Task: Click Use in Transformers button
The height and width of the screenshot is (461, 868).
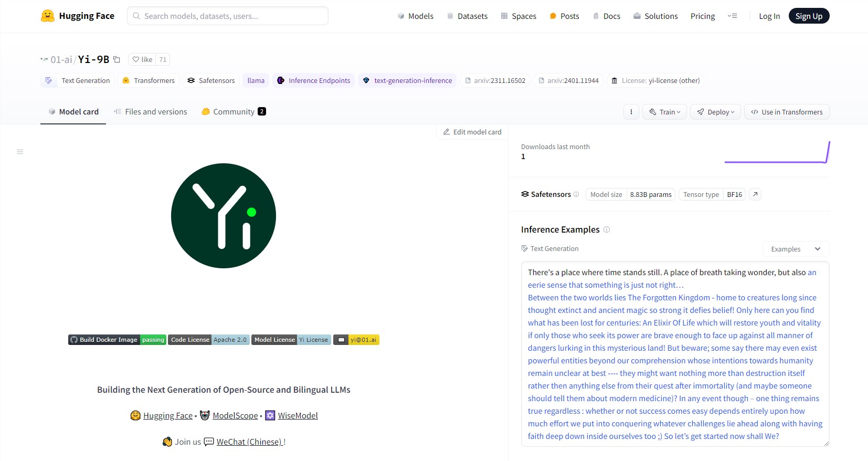Action: (787, 112)
